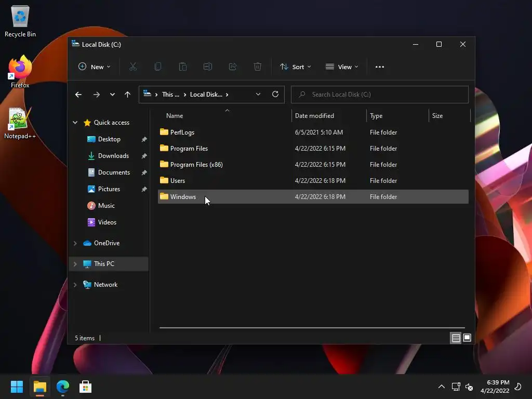Sort by the Name column header
The height and width of the screenshot is (399, 532).
pyautogui.click(x=175, y=116)
